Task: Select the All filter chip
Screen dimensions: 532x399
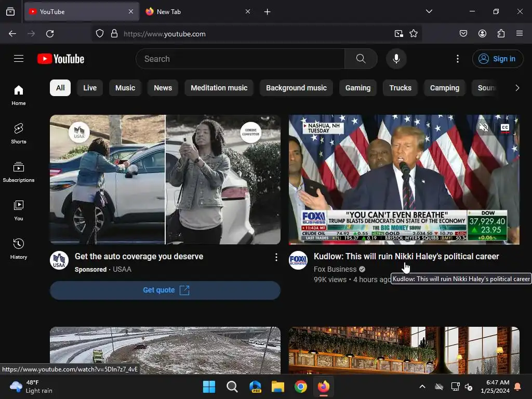Action: [60, 88]
